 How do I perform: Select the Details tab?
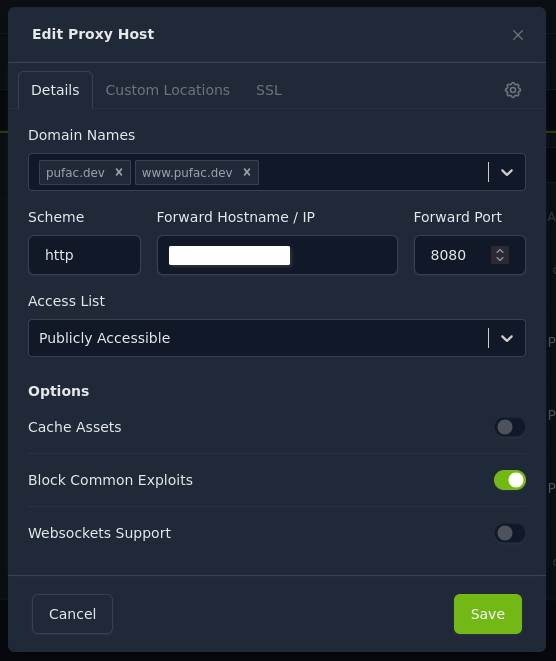tap(55, 90)
